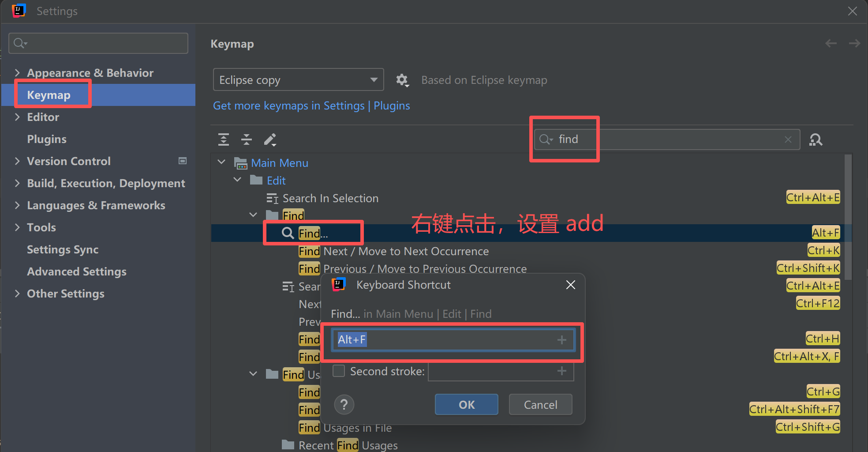Click the Ctrl+Alt+Shift+F7 shortcut label

(x=794, y=410)
